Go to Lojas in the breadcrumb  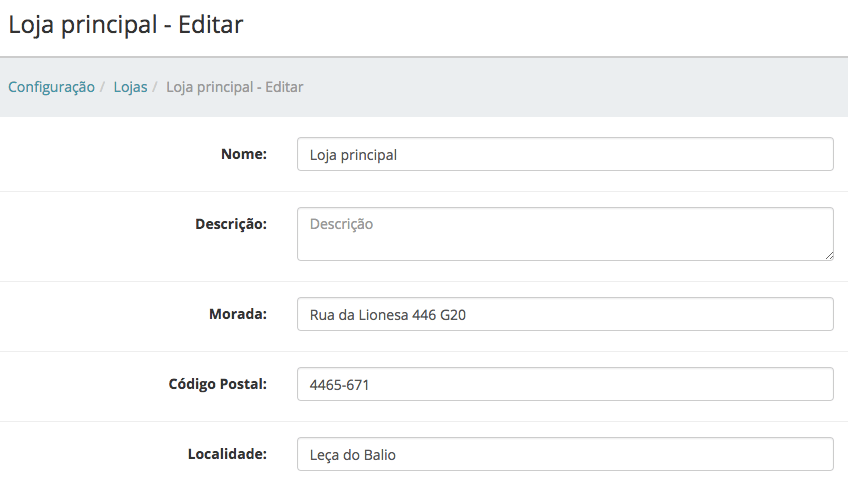(130, 87)
